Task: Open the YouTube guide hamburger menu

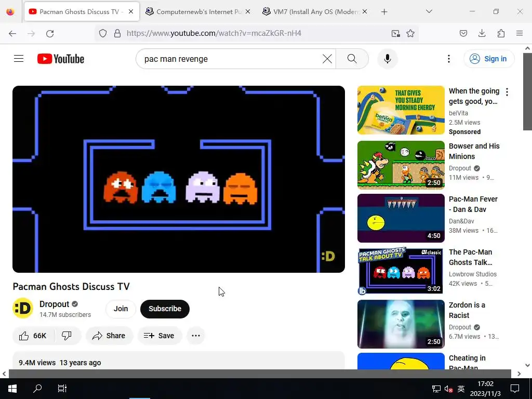Action: click(x=19, y=59)
